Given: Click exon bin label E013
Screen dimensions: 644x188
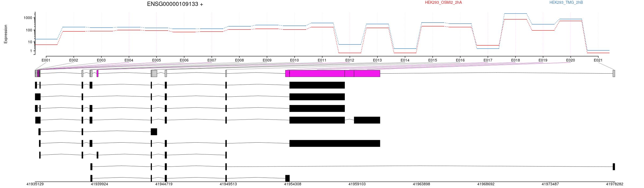Looking at the screenshot, I should (x=377, y=60).
